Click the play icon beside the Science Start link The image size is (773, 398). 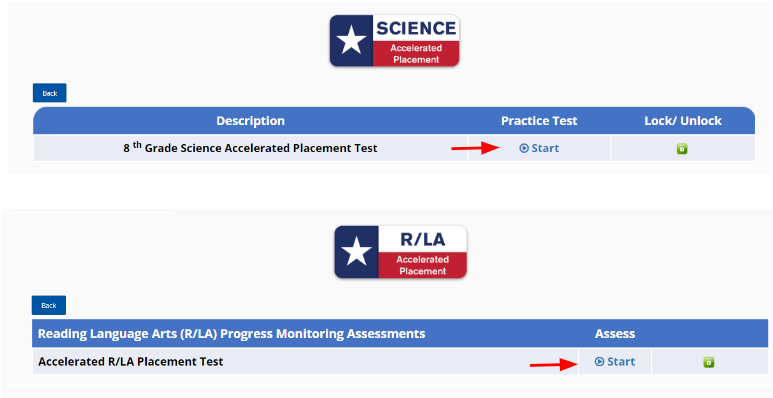(x=524, y=148)
